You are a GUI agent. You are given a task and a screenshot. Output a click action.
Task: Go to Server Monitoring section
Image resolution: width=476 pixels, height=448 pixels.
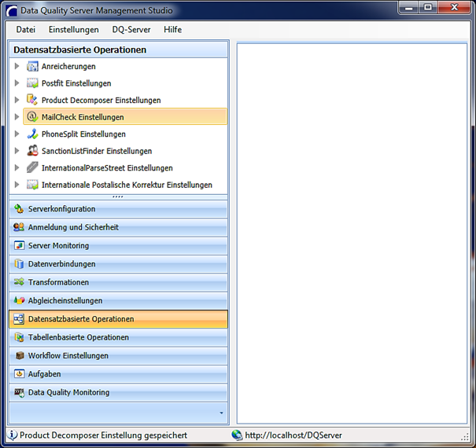(x=118, y=245)
